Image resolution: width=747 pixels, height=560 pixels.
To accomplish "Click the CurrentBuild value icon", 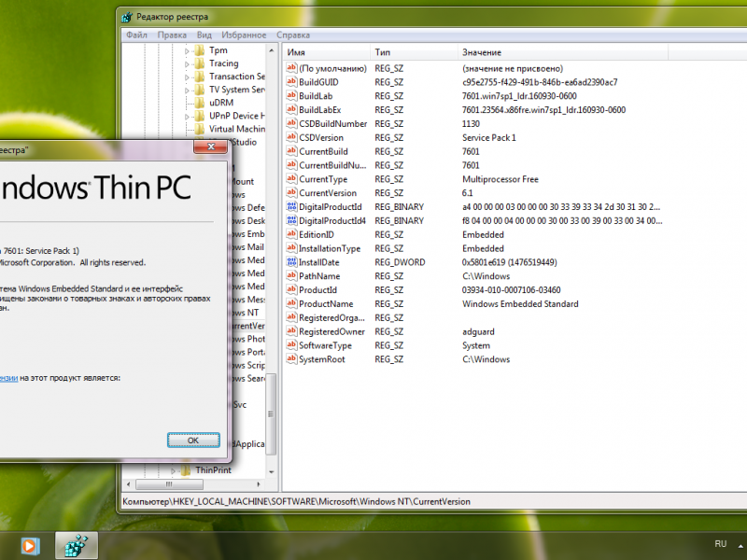I will pos(291,151).
